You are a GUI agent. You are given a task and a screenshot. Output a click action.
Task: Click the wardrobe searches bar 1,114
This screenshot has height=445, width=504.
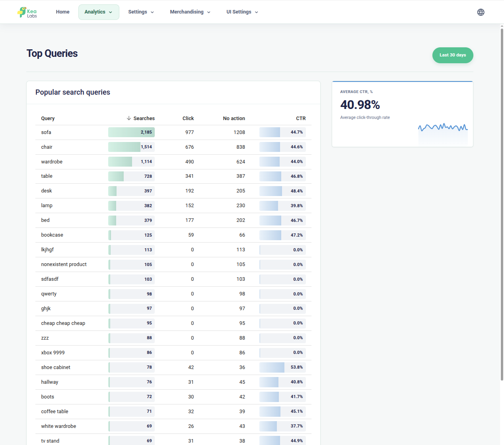point(131,161)
